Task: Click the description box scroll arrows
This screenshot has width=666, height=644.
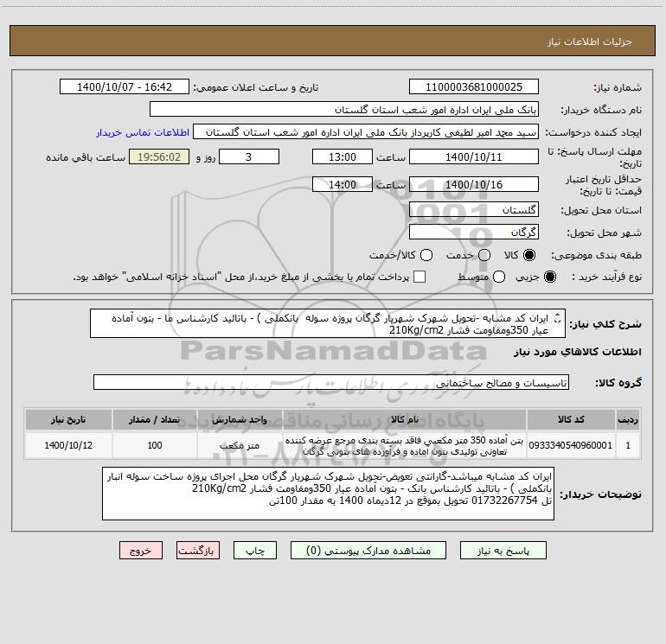Action: click(558, 318)
